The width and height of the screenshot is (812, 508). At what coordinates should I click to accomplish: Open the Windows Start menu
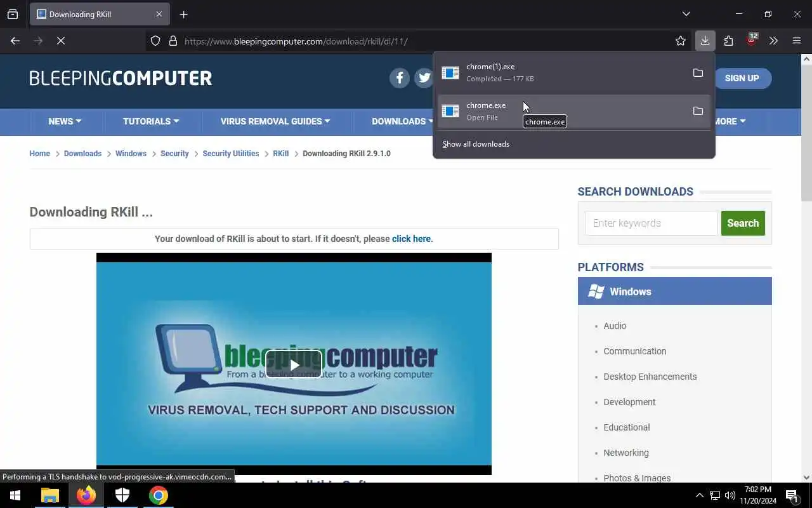point(15,495)
